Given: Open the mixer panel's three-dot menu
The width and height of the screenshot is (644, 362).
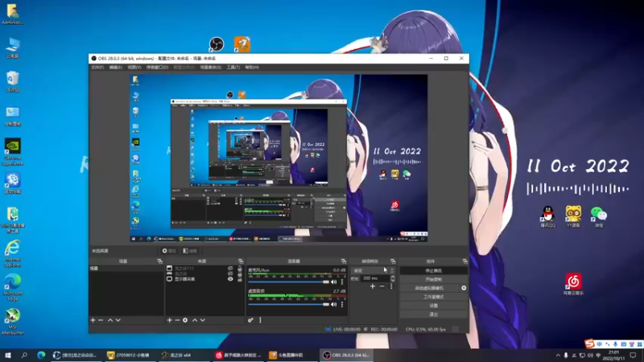Looking at the screenshot, I should click(260, 320).
